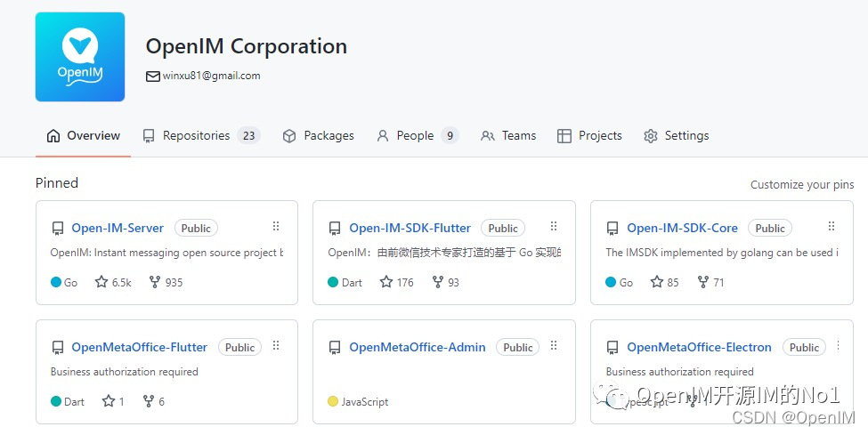Click the winxu81@gmail.com email link
868x435 pixels.
pos(212,76)
